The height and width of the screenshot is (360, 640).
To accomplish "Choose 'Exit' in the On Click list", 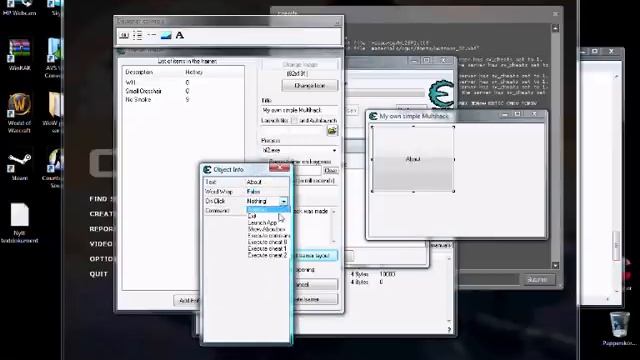I will click(252, 216).
